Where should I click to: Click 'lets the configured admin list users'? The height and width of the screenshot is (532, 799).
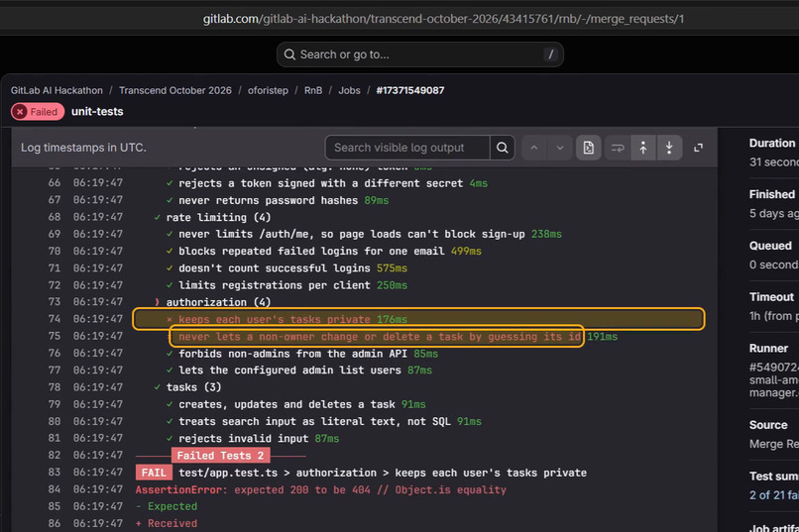tap(289, 371)
